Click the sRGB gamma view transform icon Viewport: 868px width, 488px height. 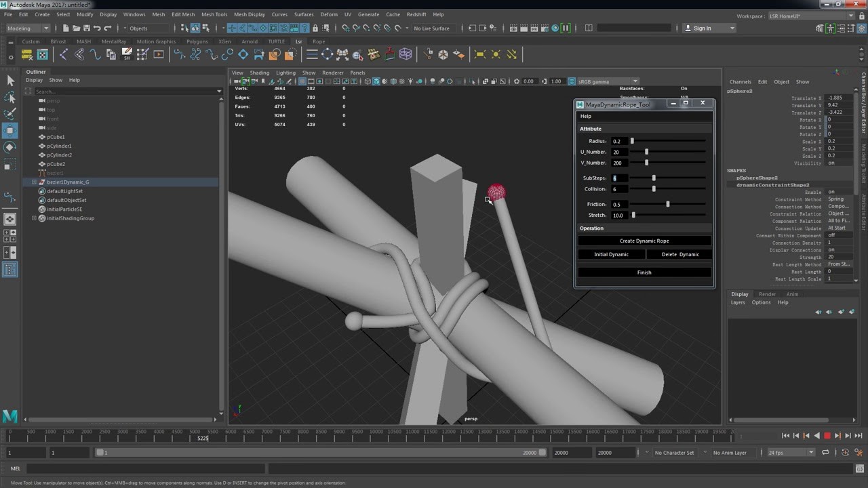point(570,81)
